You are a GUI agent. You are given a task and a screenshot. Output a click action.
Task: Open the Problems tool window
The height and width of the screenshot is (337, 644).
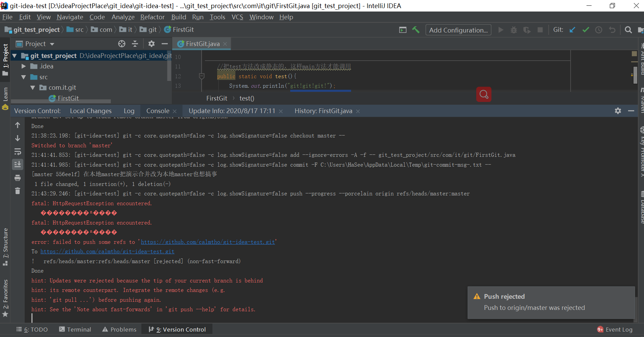point(119,330)
